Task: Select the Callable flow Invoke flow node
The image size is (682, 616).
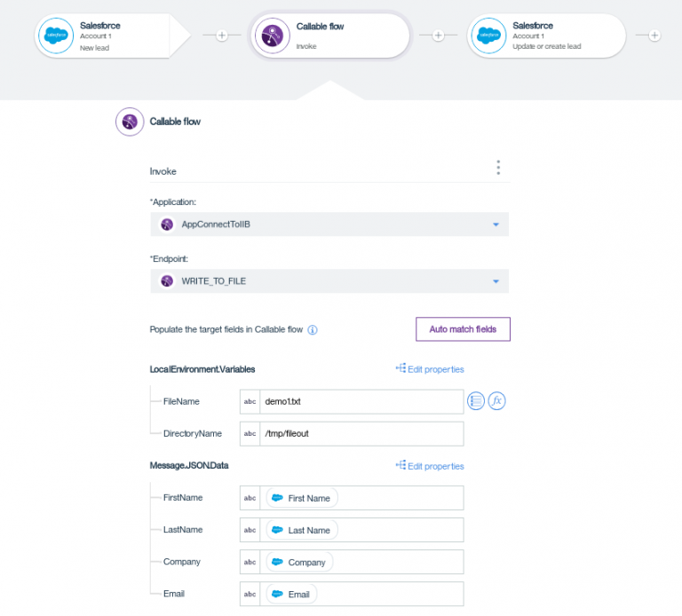Action: [x=330, y=36]
